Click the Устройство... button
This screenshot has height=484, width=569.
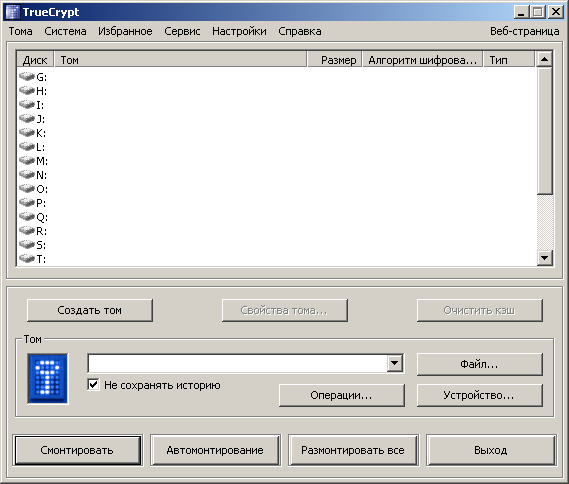click(x=480, y=395)
